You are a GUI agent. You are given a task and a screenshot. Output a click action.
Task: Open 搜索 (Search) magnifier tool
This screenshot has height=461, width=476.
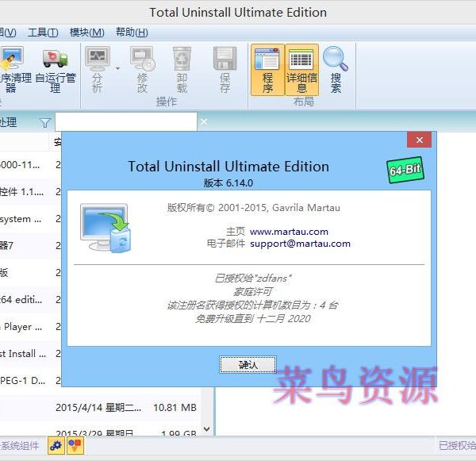click(336, 60)
